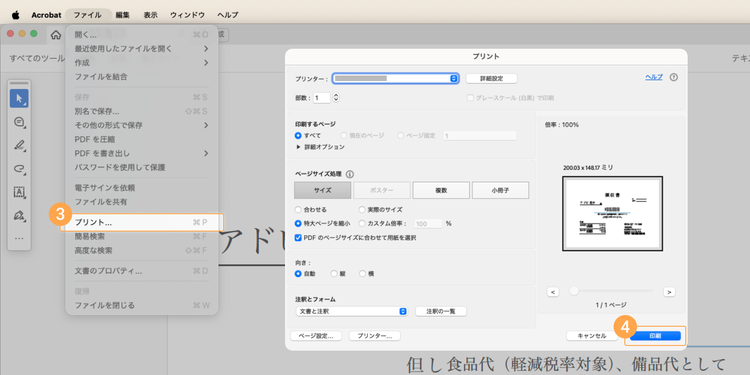Open the 編集 menu

[x=122, y=15]
